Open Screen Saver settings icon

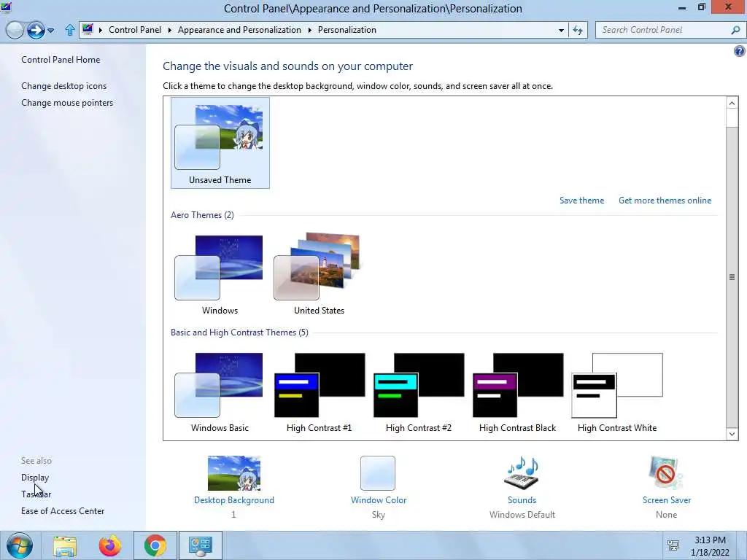pos(665,472)
